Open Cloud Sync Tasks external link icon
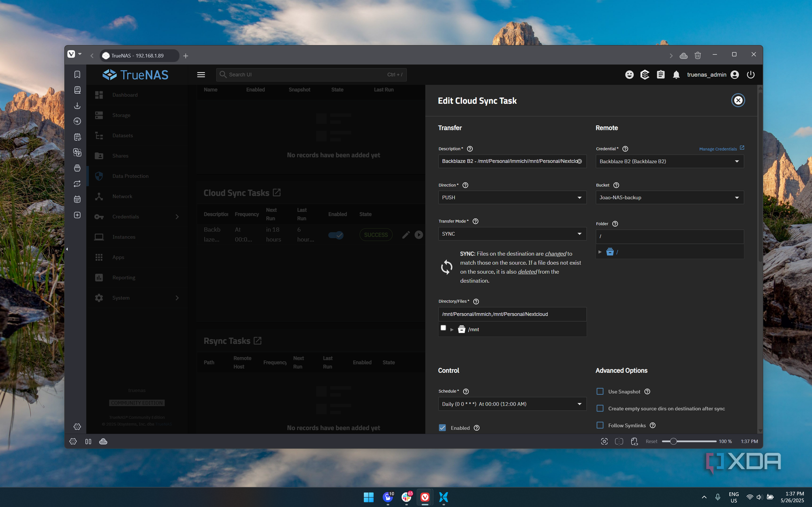This screenshot has width=812, height=507. point(277,193)
